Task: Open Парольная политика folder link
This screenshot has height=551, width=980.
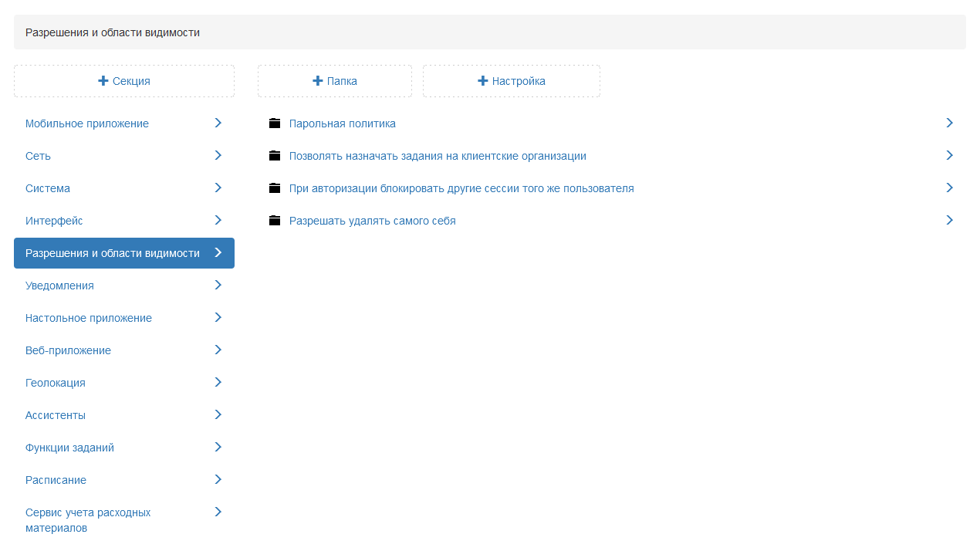Action: click(342, 123)
